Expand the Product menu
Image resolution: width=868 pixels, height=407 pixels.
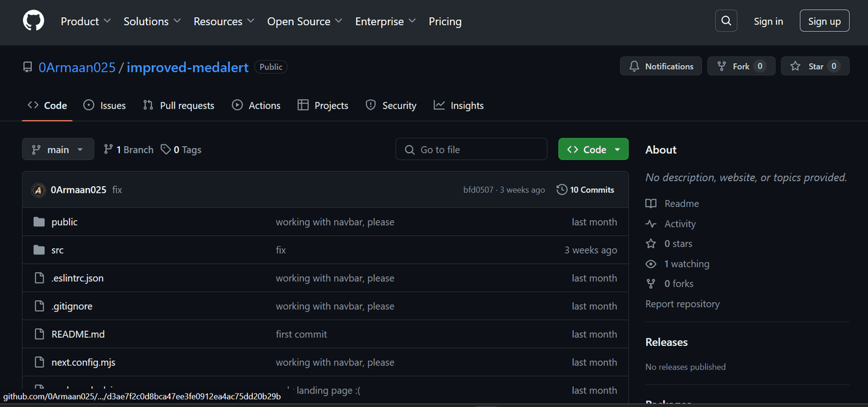[x=85, y=22]
